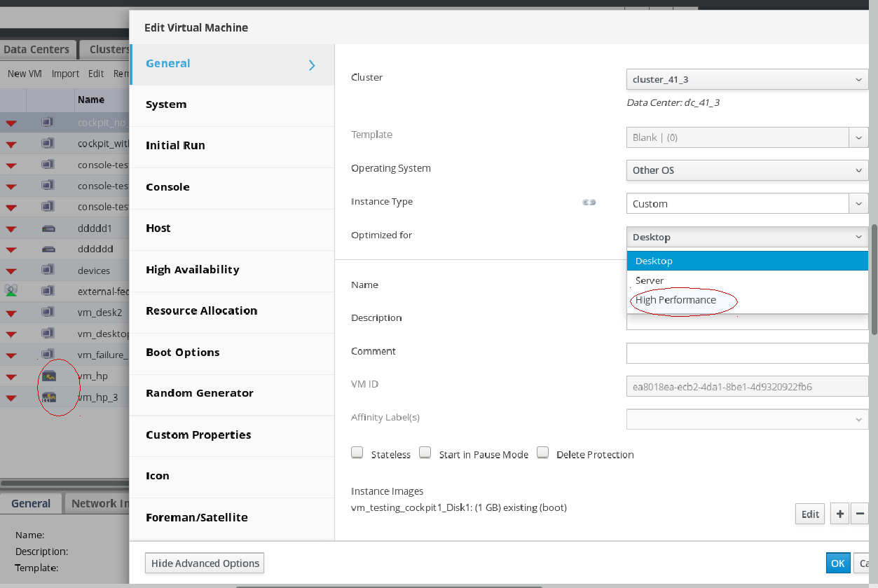Toggle the Start in Pause Mode checkbox
878x588 pixels.
(x=425, y=453)
